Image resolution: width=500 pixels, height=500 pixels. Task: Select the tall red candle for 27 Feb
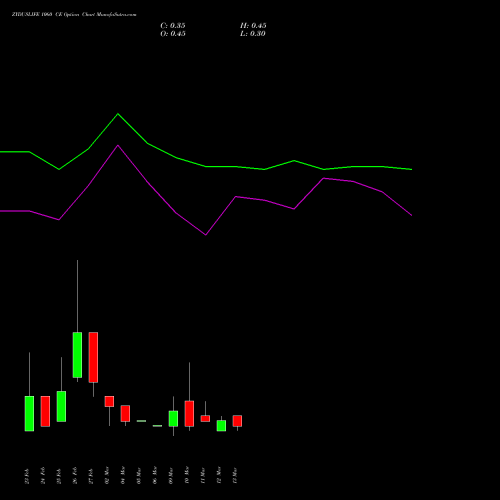tap(93, 357)
